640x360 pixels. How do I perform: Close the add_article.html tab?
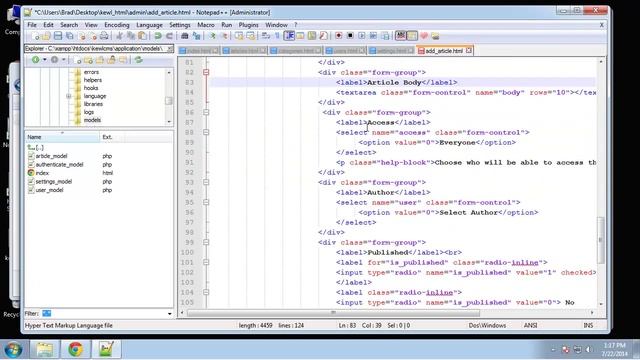tap(469, 51)
